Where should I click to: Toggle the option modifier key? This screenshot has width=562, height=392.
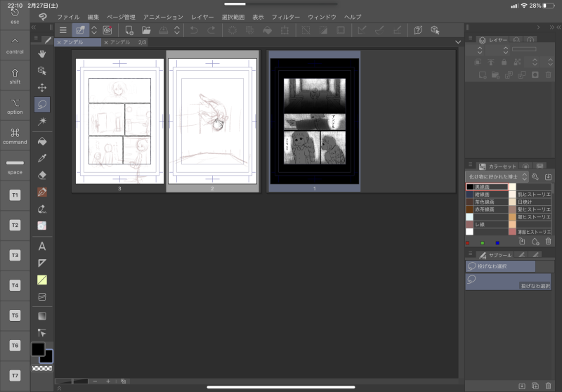[15, 105]
